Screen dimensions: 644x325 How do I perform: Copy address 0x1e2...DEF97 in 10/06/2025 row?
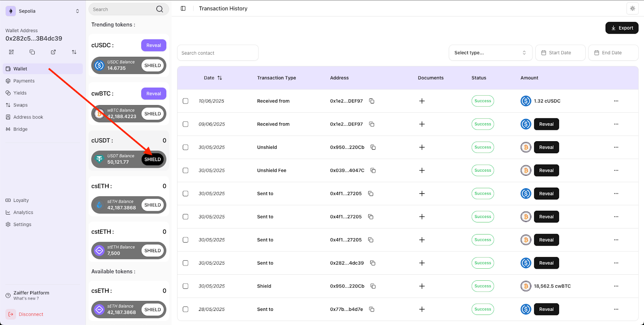point(372,101)
